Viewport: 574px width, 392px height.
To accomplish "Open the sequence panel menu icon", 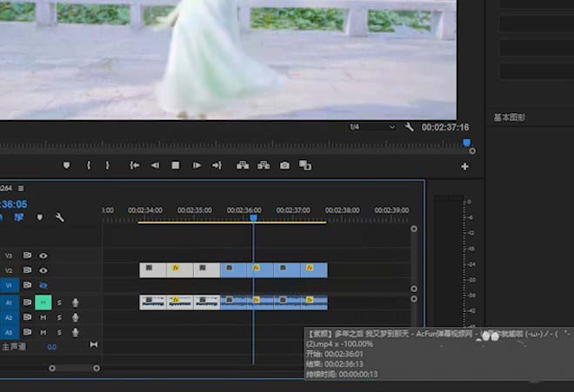I will pos(21,188).
